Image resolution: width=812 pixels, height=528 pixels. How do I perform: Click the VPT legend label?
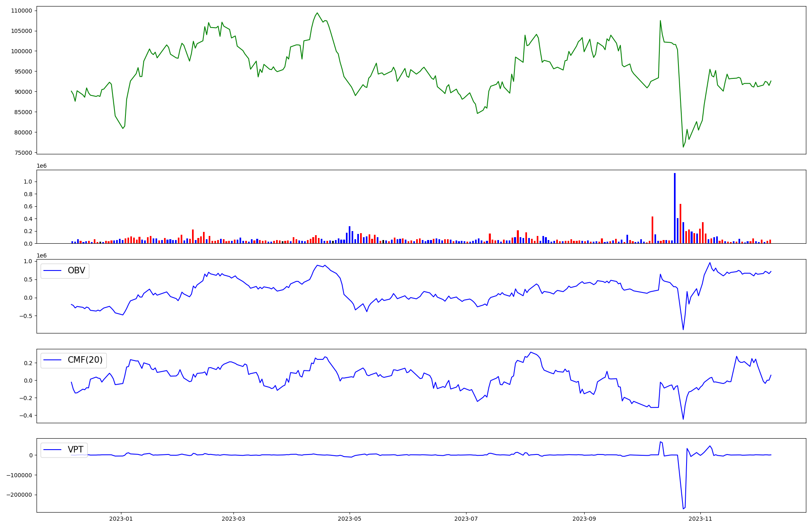tap(76, 449)
